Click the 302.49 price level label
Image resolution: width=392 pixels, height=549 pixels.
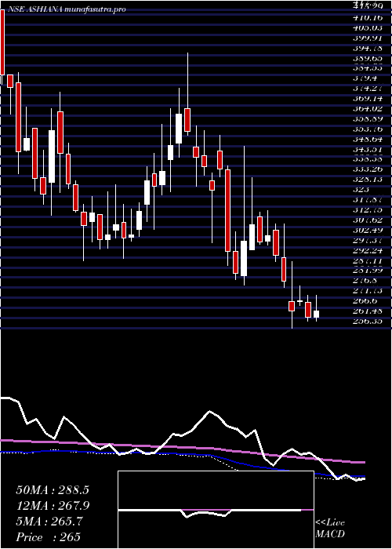[x=369, y=231]
